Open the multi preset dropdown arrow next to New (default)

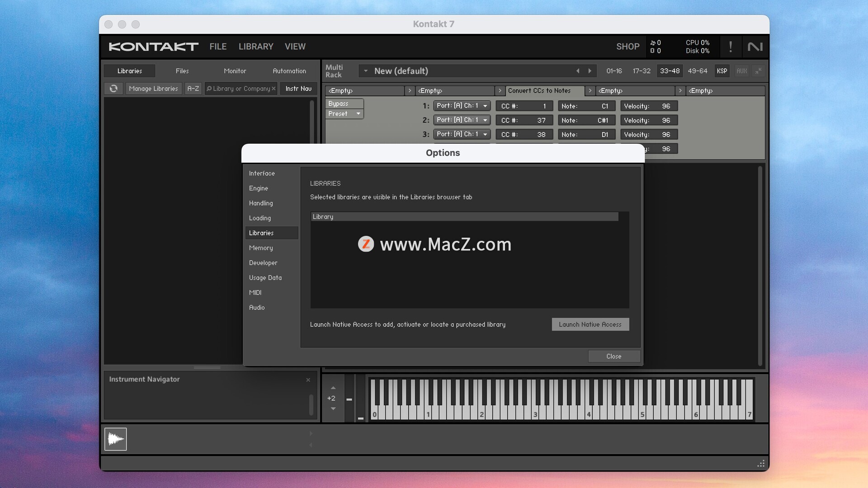pyautogui.click(x=365, y=71)
